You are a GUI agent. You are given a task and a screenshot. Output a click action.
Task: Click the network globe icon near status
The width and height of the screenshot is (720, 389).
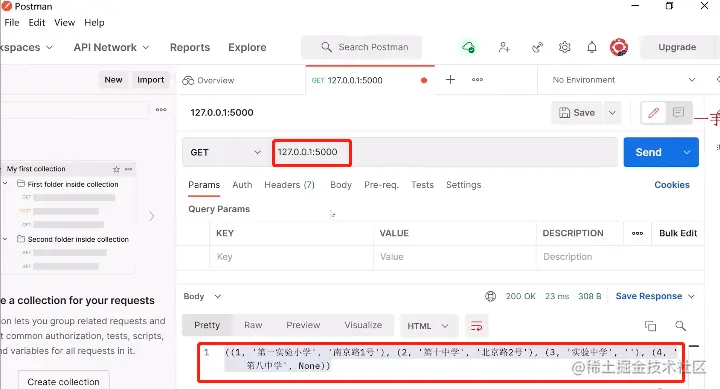490,296
